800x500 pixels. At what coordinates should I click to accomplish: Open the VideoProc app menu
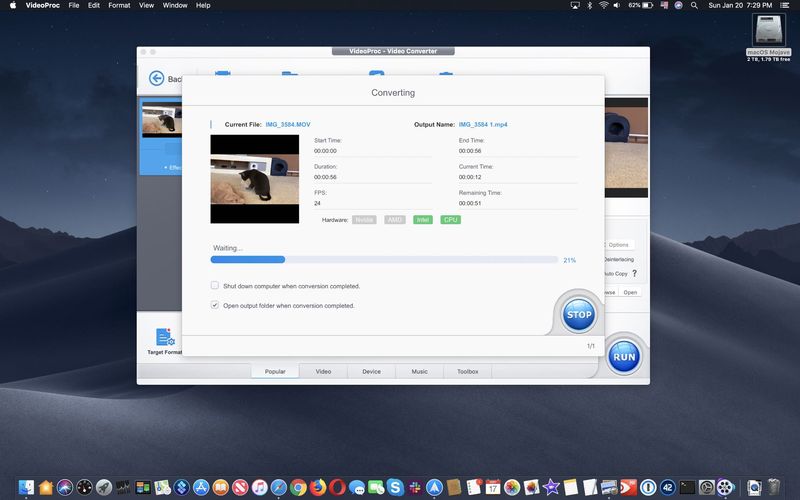(43, 5)
